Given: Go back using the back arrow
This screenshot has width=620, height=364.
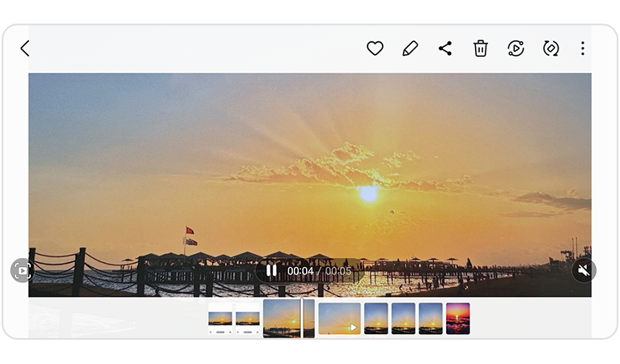Looking at the screenshot, I should click(25, 49).
